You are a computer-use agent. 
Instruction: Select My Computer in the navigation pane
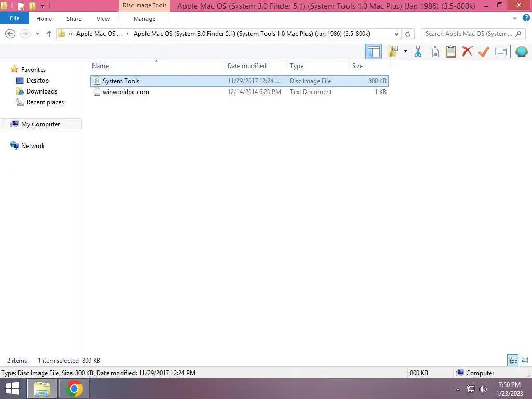click(x=41, y=124)
